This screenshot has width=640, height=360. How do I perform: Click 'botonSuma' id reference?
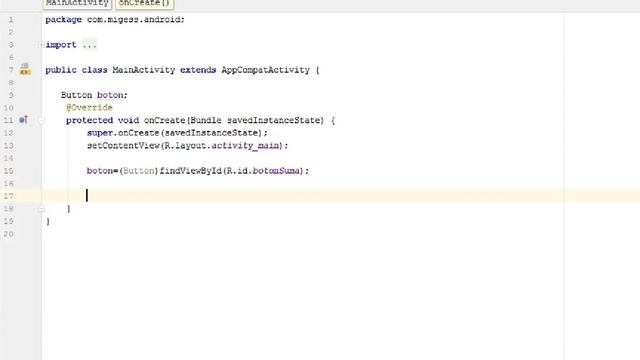tap(276, 171)
